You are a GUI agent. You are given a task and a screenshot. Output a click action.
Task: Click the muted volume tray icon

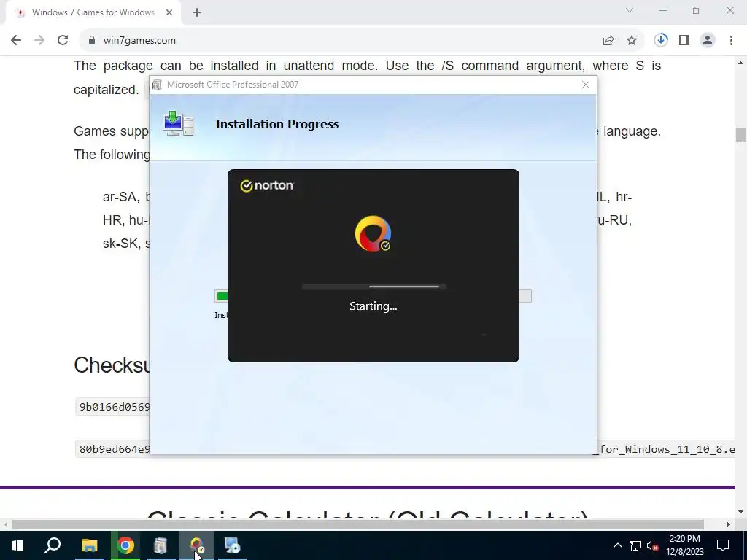653,545
